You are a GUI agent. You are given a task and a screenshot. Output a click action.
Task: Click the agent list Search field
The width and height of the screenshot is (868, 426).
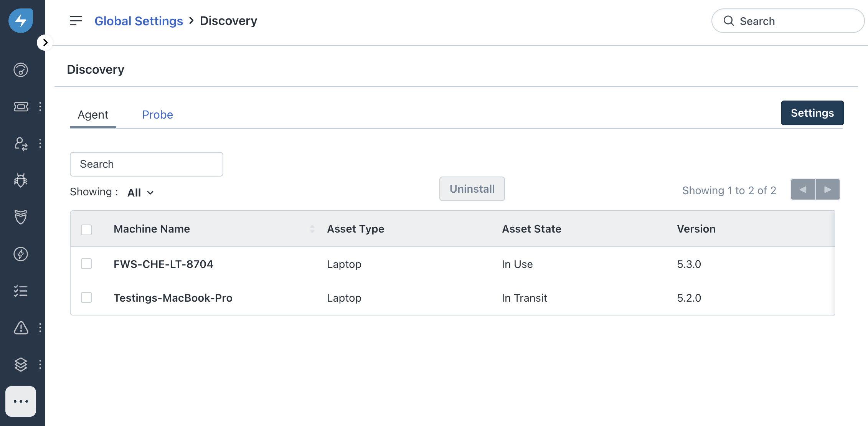point(146,164)
